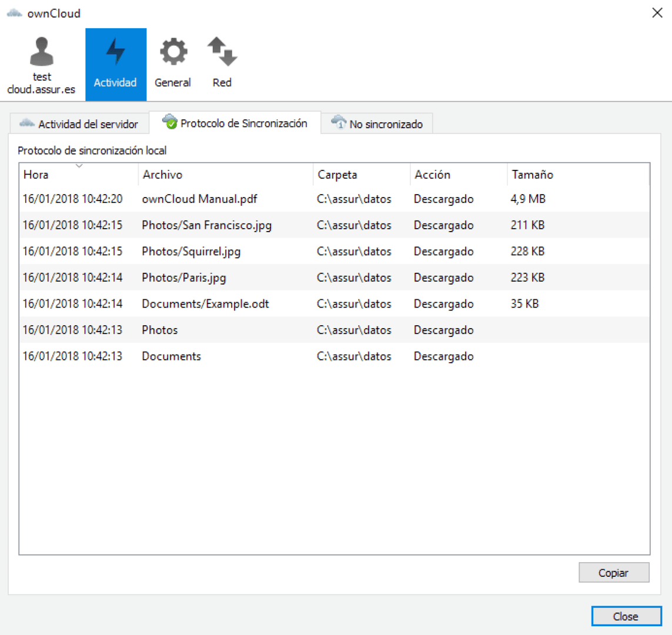672x635 pixels.
Task: Select the Documents/Example.odt entry
Action: tap(205, 304)
